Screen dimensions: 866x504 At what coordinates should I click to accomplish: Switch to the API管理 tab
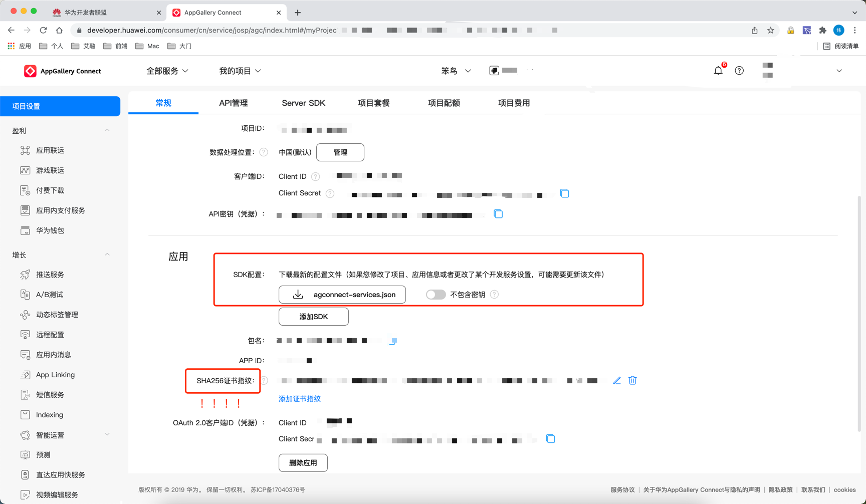[233, 103]
